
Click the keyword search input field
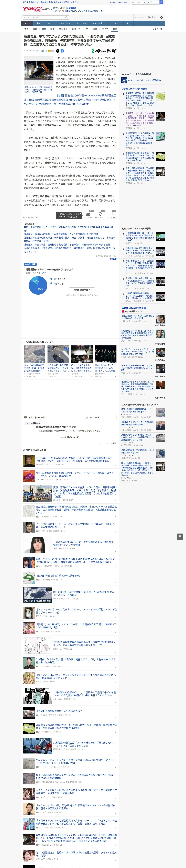[44, 18]
